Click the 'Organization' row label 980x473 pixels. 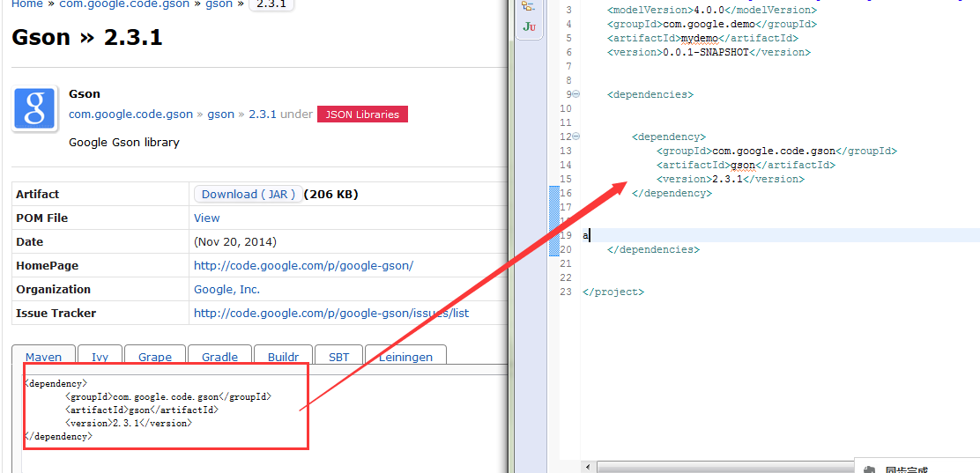click(x=53, y=289)
